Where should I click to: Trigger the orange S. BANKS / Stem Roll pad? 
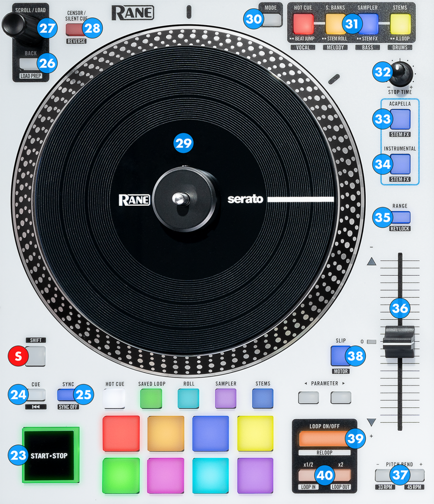(x=335, y=24)
